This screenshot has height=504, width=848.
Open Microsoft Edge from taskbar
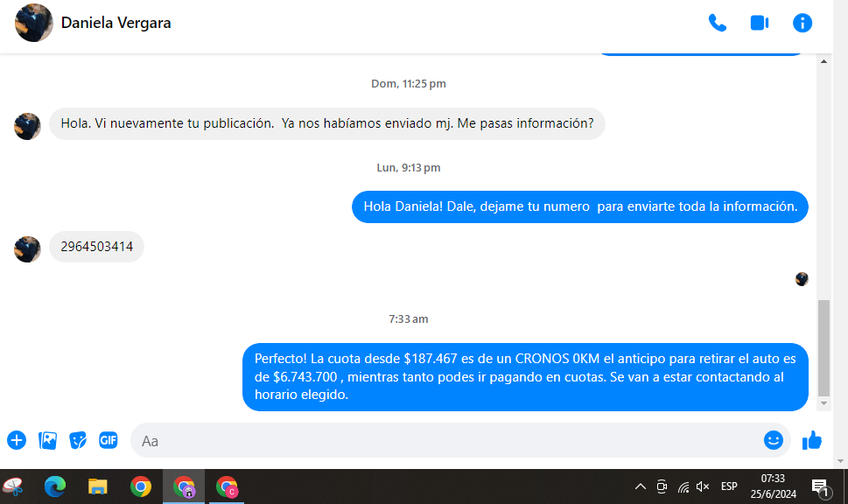pos(55,486)
